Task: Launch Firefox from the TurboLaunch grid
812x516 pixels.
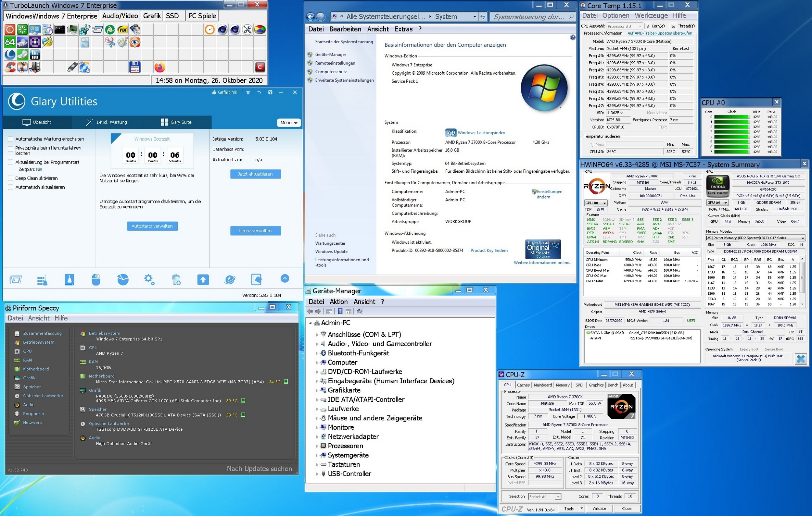Action: [x=159, y=67]
